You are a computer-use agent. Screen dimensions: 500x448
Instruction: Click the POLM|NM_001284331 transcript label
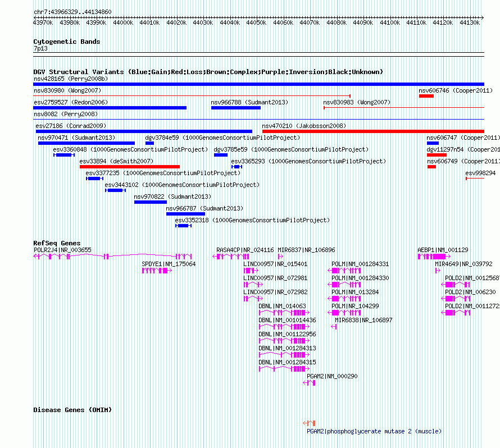(360, 264)
